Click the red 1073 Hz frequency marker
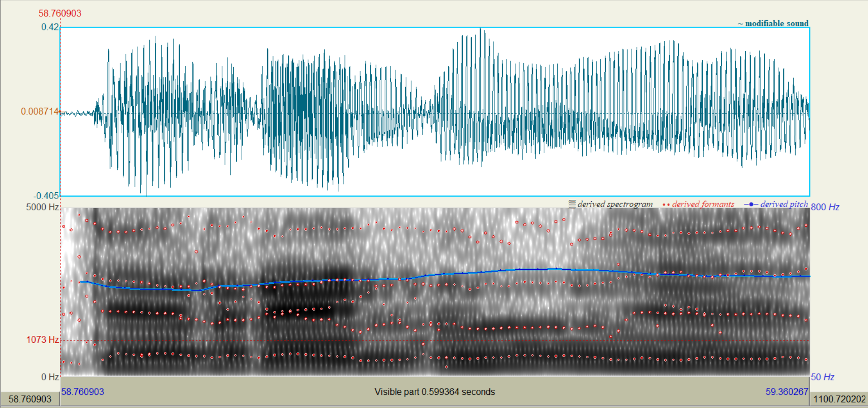 click(43, 340)
